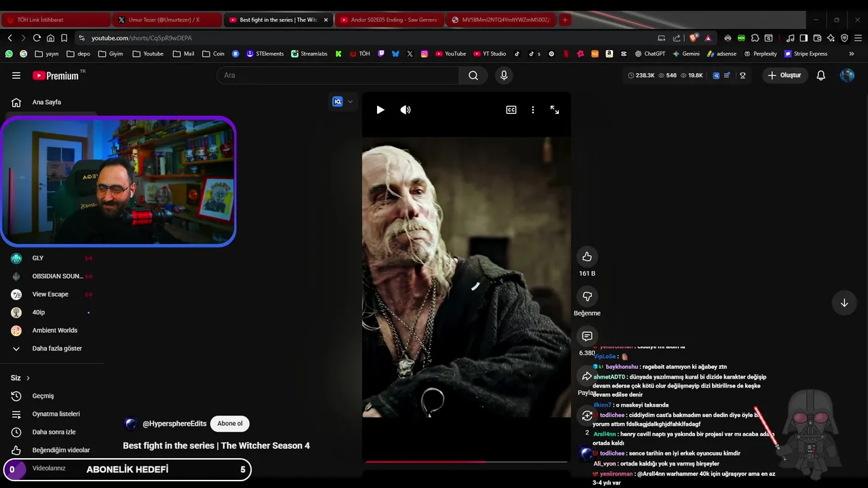
Task: Open the Brave Shields lion icon
Action: (x=694, y=38)
